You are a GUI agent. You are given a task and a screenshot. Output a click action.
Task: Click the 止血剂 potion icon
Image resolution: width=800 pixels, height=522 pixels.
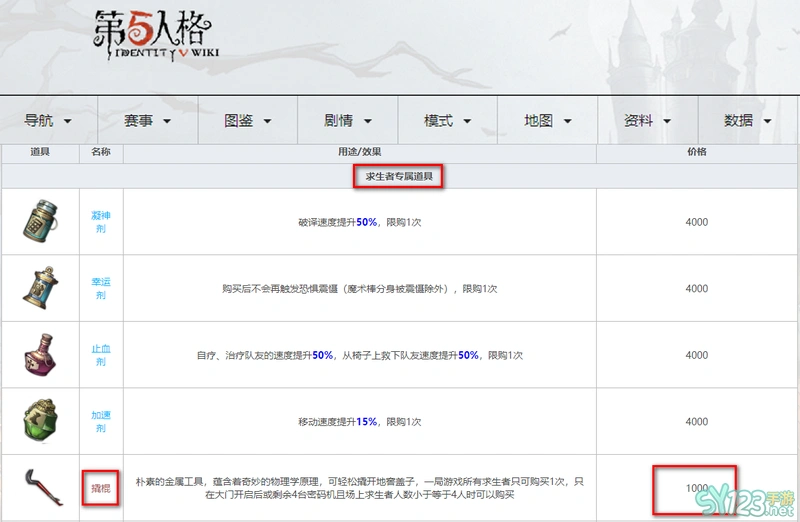tap(39, 354)
